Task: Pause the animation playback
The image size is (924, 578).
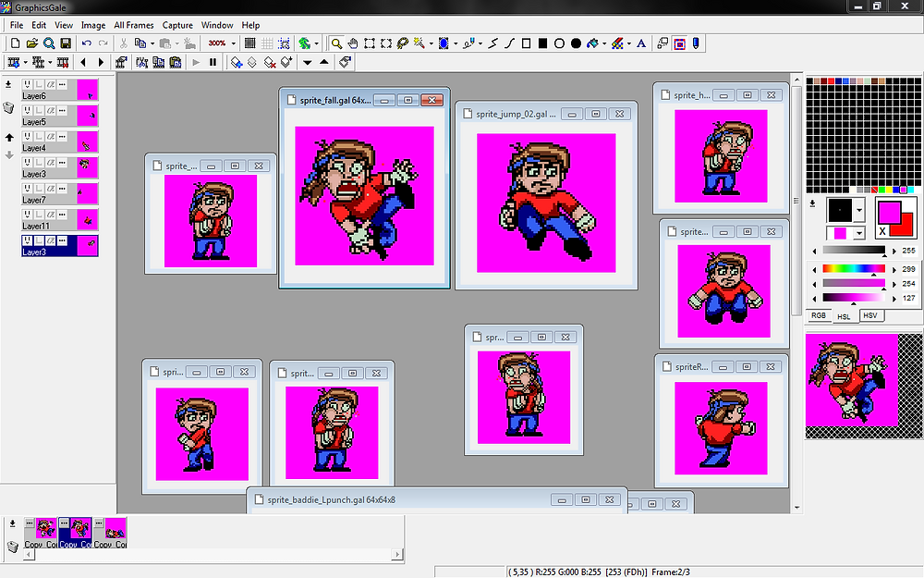Action: [x=213, y=62]
